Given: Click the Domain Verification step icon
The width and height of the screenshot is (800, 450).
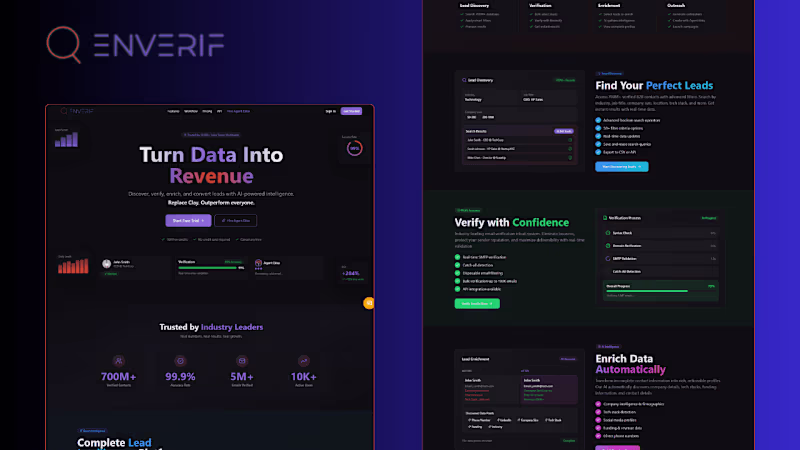Looking at the screenshot, I should coord(608,245).
